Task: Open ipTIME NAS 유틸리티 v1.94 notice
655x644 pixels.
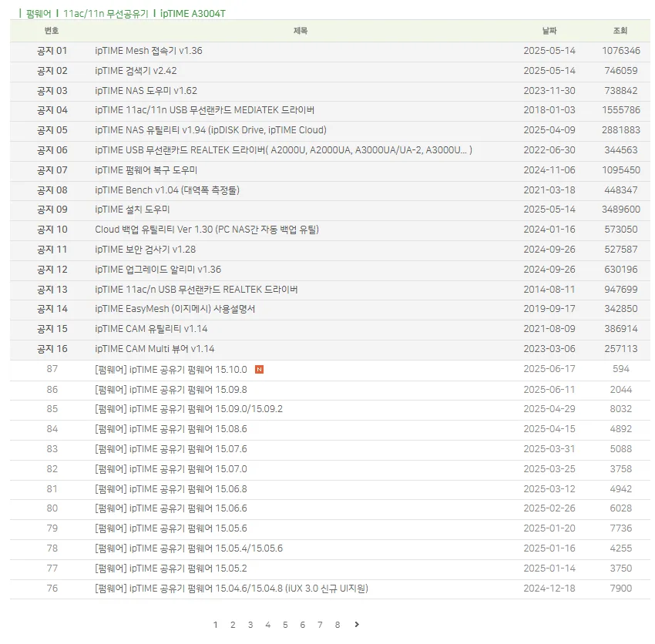Action: 210,130
